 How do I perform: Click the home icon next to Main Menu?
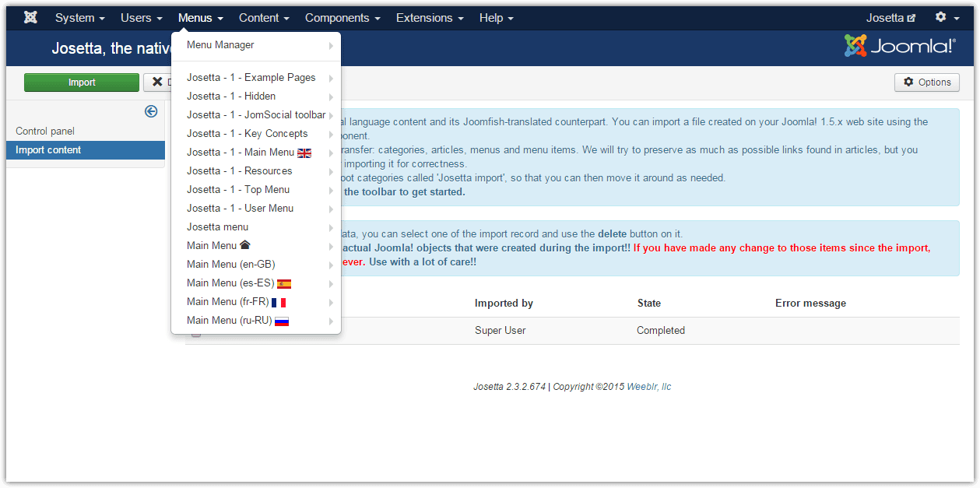click(x=245, y=245)
